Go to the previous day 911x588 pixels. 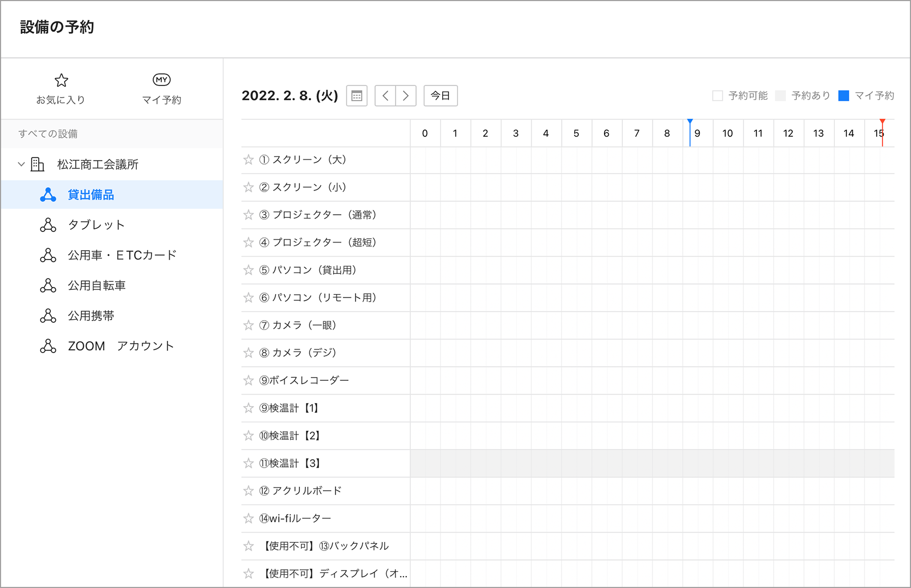tap(385, 96)
